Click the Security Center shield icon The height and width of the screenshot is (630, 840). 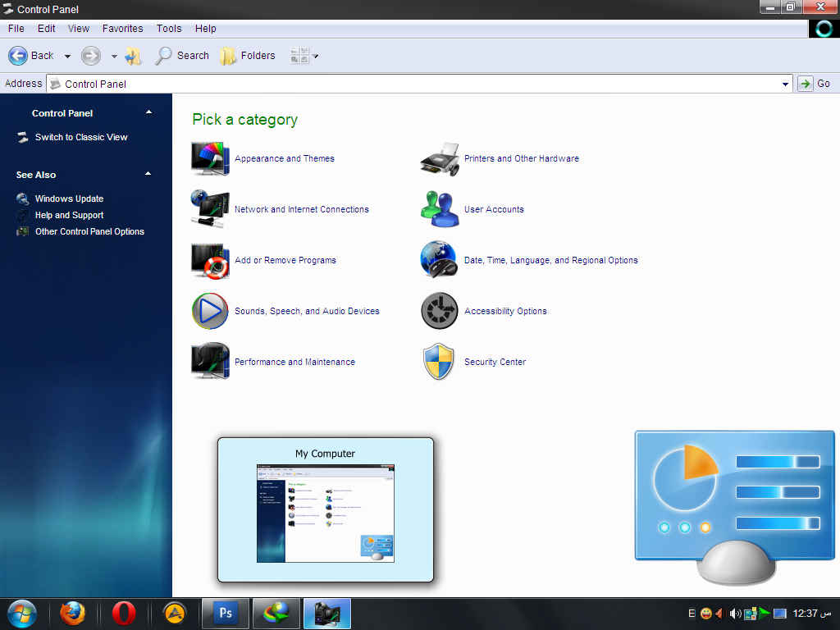(x=439, y=362)
